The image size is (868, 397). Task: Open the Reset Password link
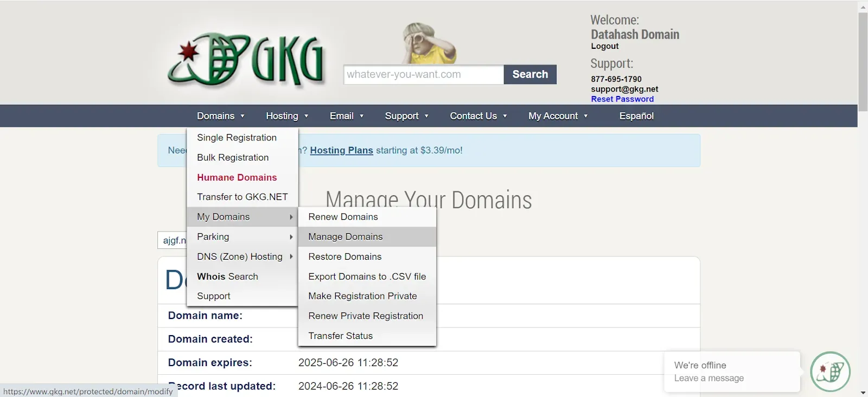pos(622,99)
